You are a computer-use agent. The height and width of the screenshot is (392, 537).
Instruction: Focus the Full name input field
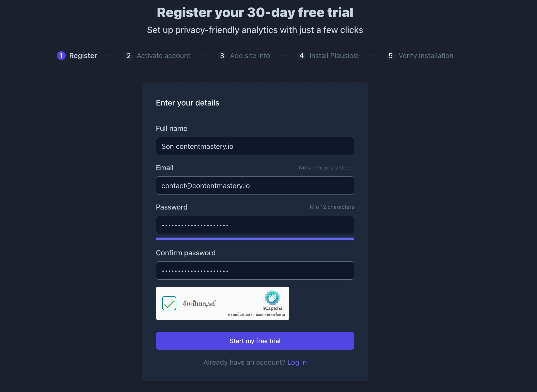tap(255, 146)
